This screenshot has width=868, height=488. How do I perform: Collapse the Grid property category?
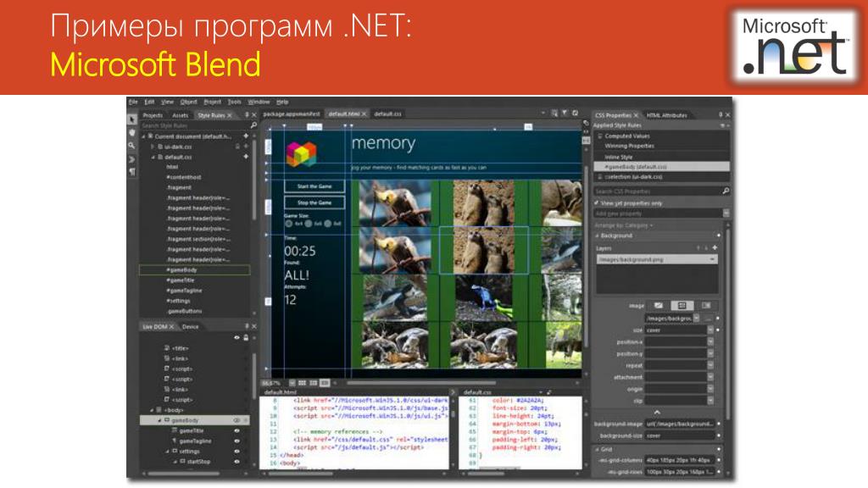(597, 449)
